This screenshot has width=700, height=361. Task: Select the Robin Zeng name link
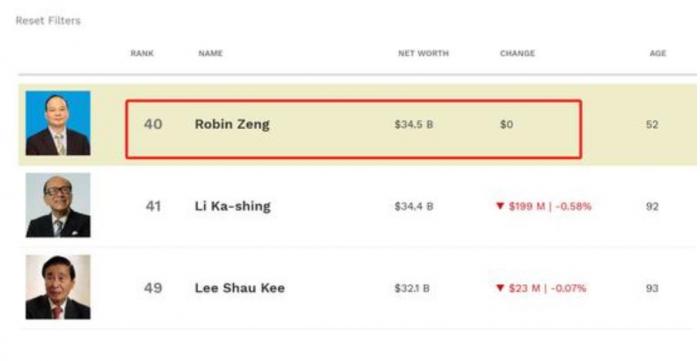232,124
